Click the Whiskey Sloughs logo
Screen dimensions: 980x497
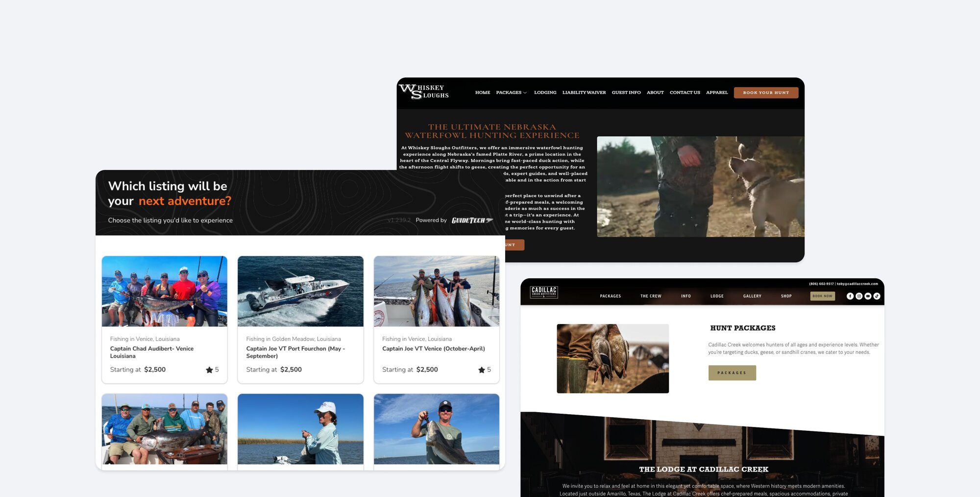(424, 92)
